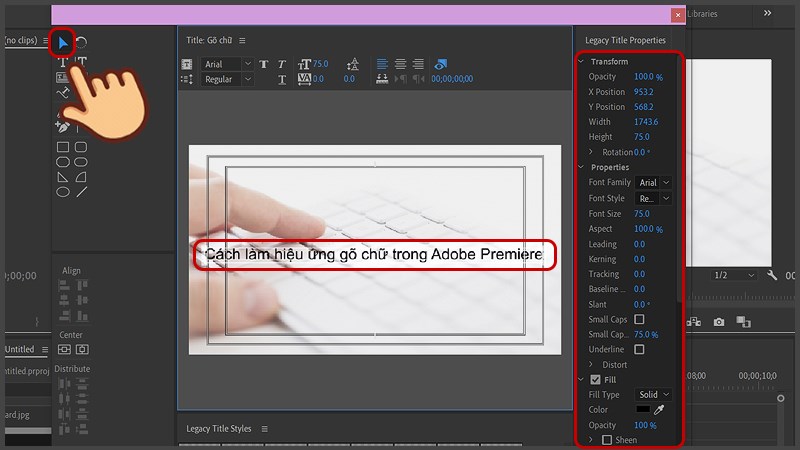Select the Arc shape tool

click(81, 177)
